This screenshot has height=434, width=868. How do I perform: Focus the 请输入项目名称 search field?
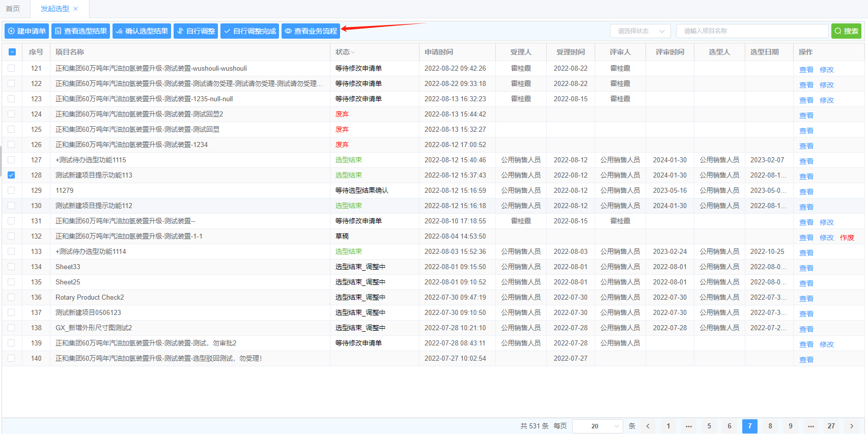click(x=751, y=31)
